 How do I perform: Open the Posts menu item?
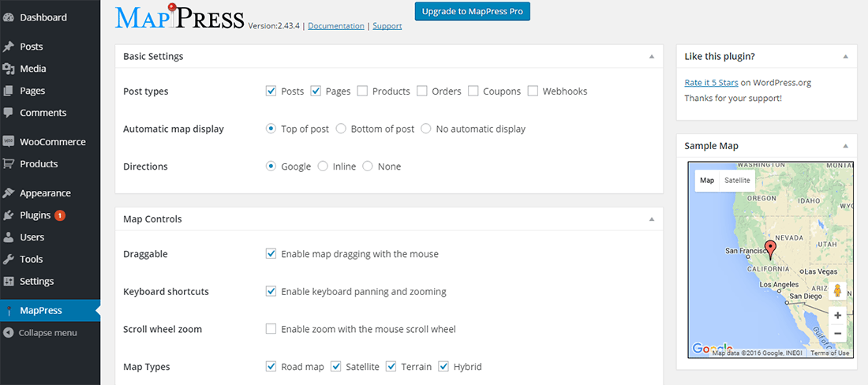click(x=50, y=47)
